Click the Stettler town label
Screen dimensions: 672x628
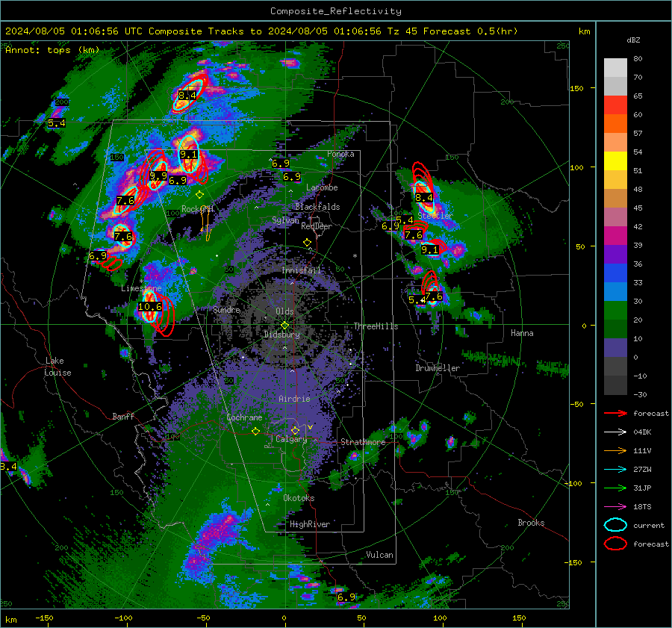[435, 216]
